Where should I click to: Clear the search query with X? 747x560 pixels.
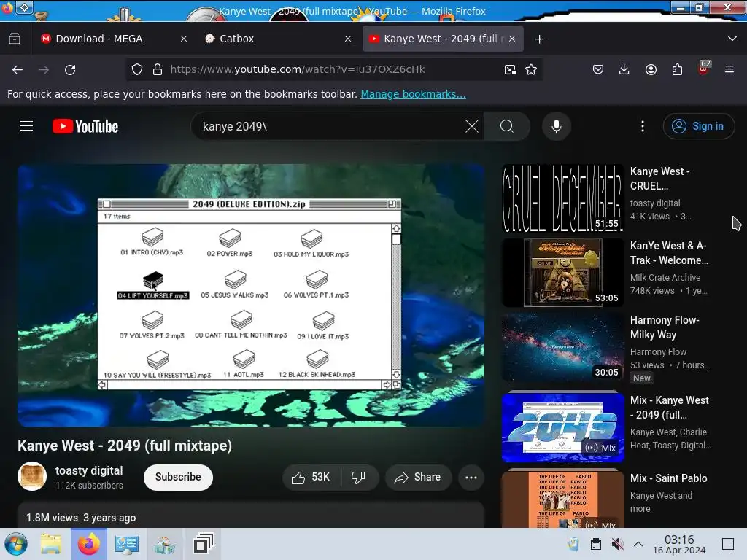click(x=472, y=126)
